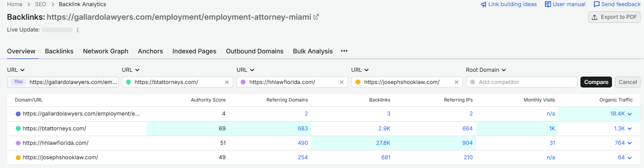Screen dimensions: 644x168
Task: Click referring domains value 490
Action: click(x=302, y=143)
